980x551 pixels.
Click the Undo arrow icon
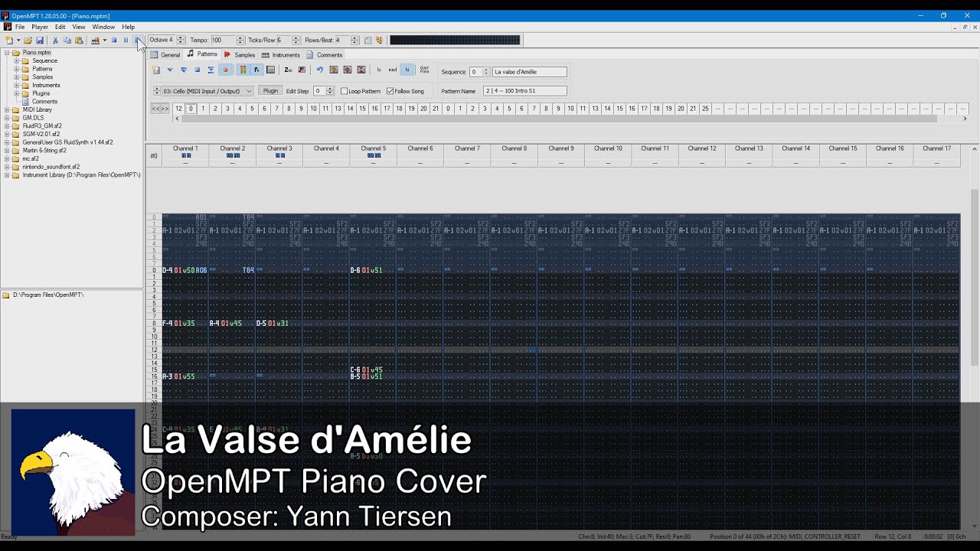(320, 70)
